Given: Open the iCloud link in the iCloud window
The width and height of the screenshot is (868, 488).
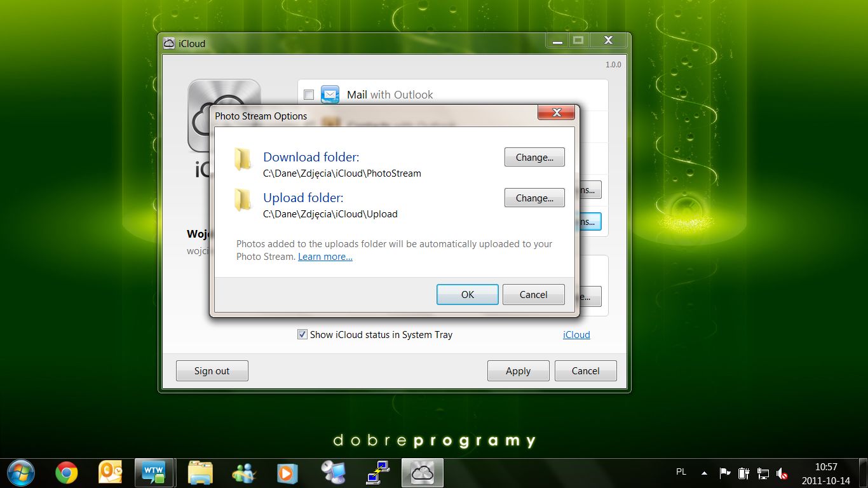Looking at the screenshot, I should [576, 335].
